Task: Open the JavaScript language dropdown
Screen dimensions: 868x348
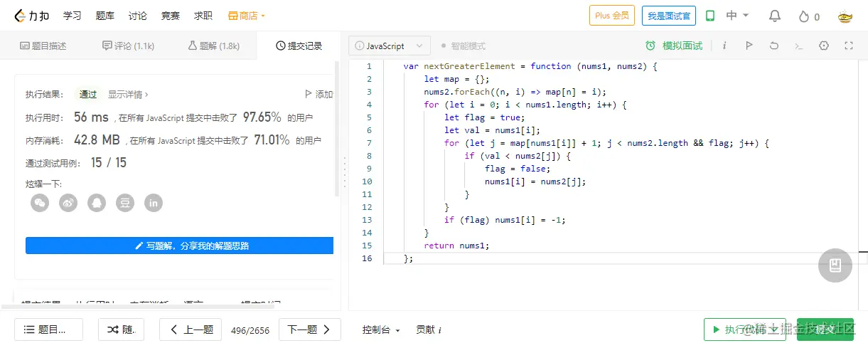Action: pyautogui.click(x=390, y=46)
